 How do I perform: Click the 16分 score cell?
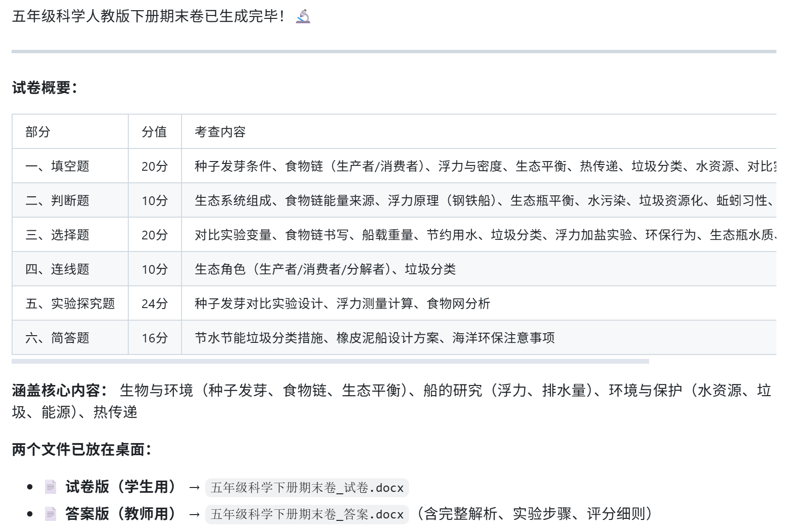click(x=155, y=338)
